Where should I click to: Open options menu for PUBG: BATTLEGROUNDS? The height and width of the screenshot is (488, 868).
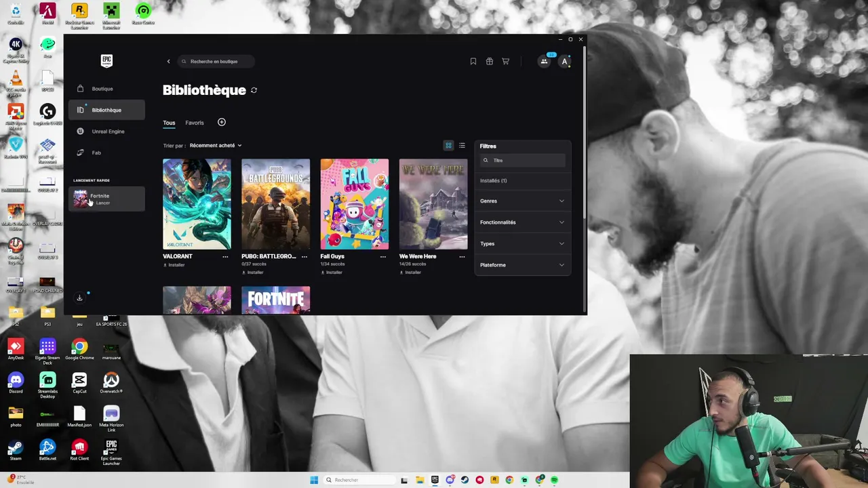click(x=304, y=256)
